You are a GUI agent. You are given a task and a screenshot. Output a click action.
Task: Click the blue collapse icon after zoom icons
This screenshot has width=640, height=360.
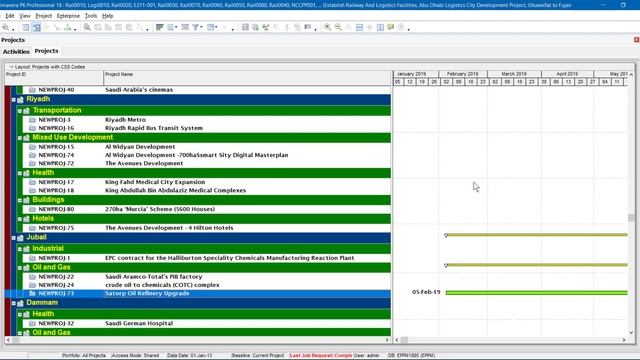pos(359,27)
